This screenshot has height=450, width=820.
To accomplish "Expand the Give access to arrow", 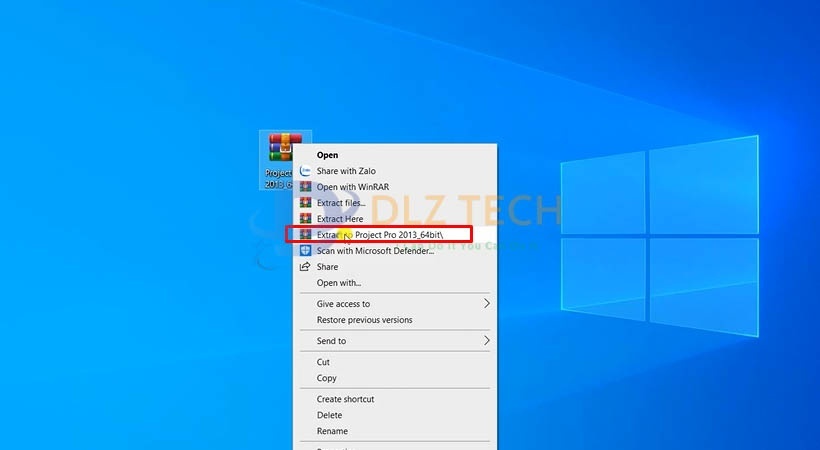I will (487, 303).
